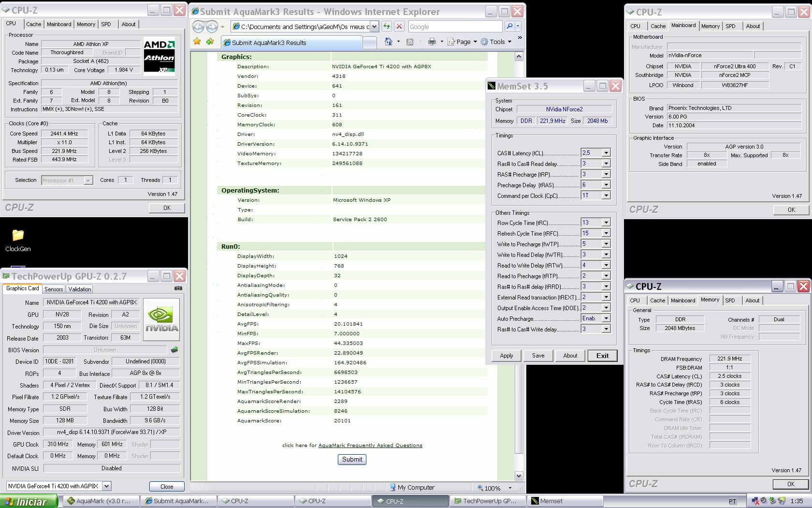Screen dimensions: 812x508
Task: Click Apply in MemSet
Action: [x=507, y=356]
